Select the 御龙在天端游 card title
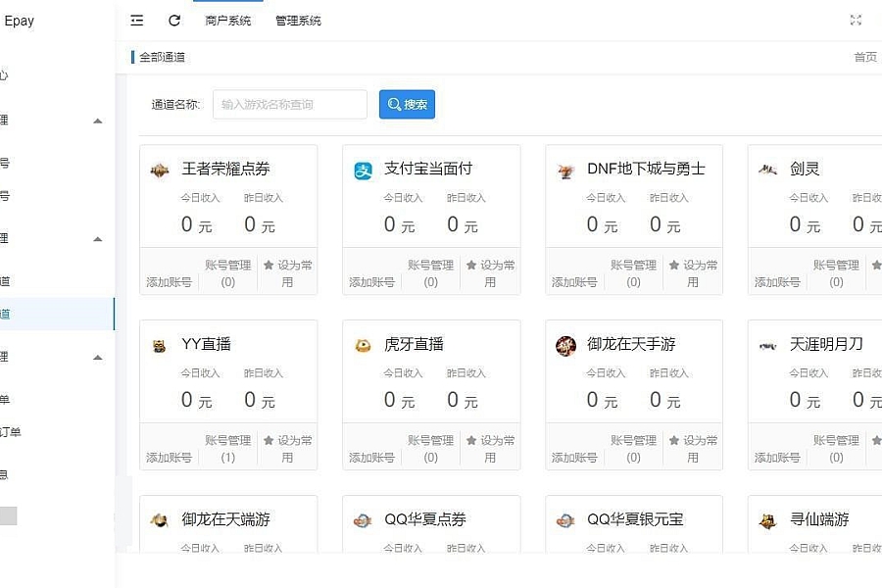The width and height of the screenshot is (882, 588). click(225, 519)
